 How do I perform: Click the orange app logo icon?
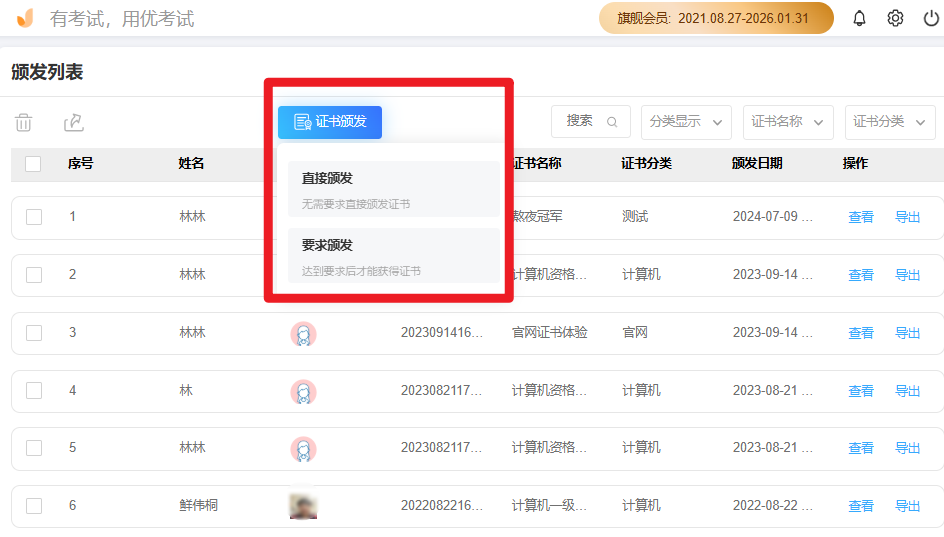pos(25,19)
